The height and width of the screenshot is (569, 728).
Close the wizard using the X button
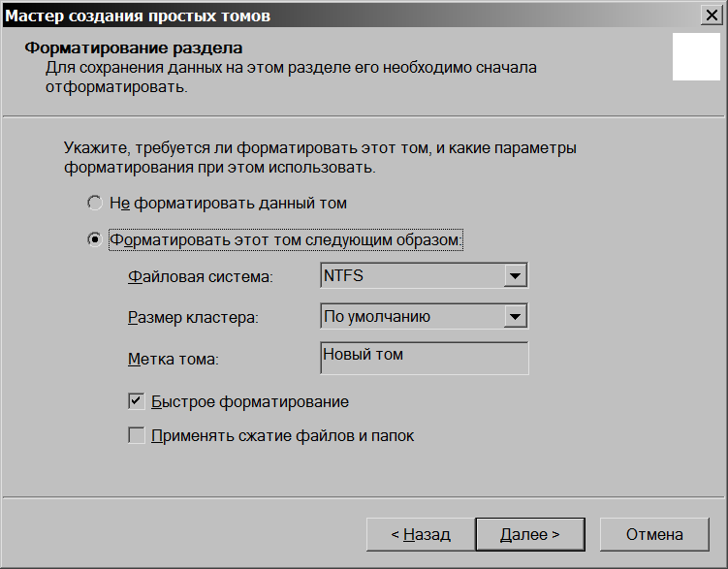[x=712, y=16]
